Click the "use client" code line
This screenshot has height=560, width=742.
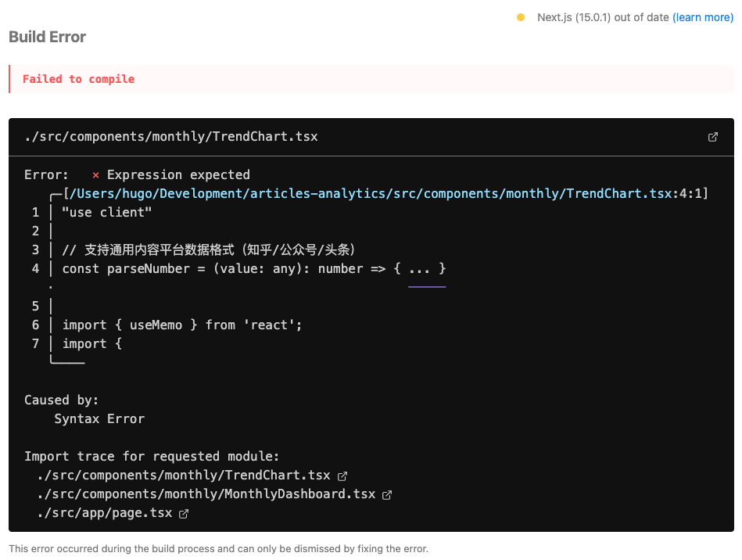pos(107,213)
